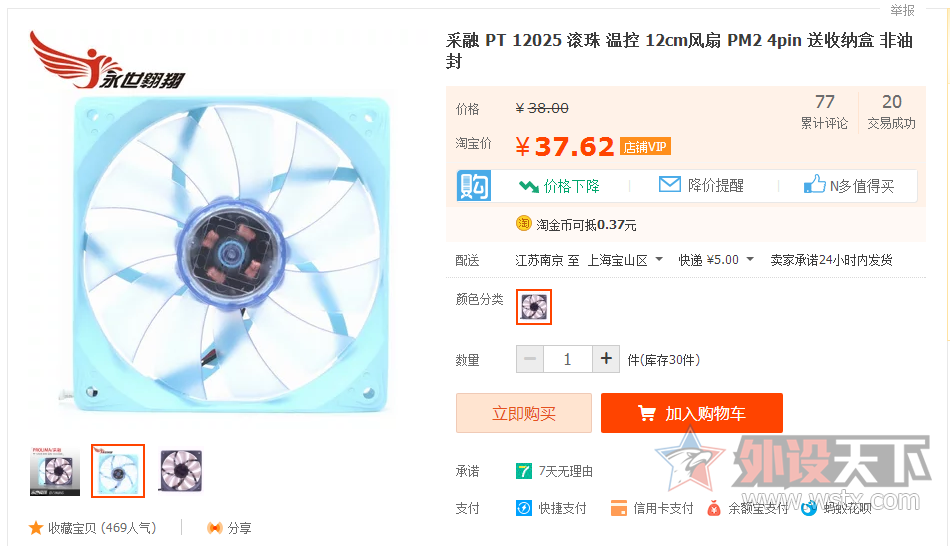Click the 累计评论 review count
The height and width of the screenshot is (546, 950).
point(824,112)
